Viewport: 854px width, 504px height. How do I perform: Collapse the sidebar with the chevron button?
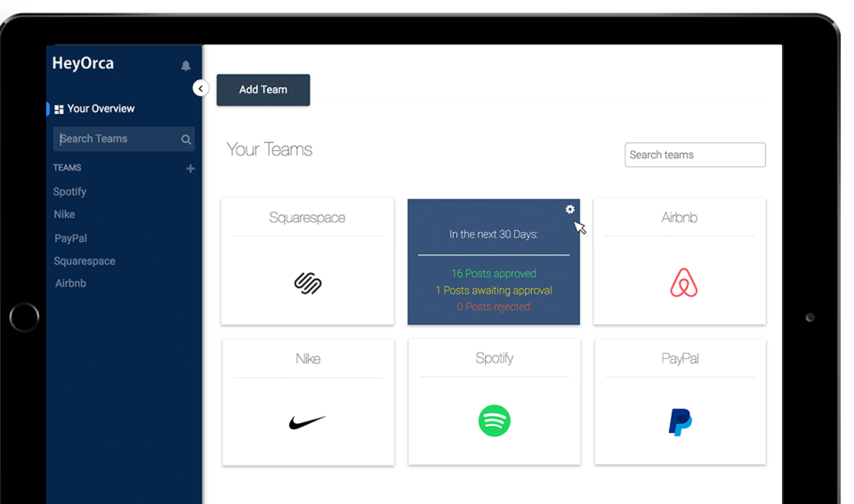pos(200,88)
